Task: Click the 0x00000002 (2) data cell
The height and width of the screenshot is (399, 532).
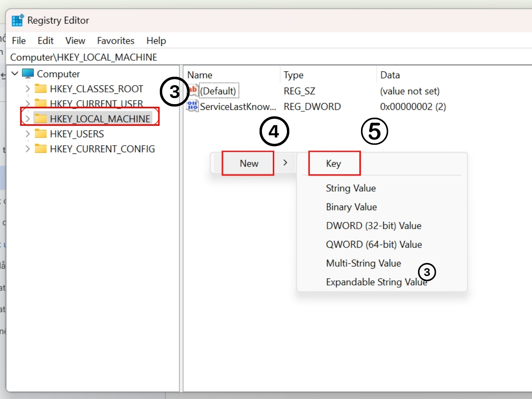Action: [x=413, y=106]
